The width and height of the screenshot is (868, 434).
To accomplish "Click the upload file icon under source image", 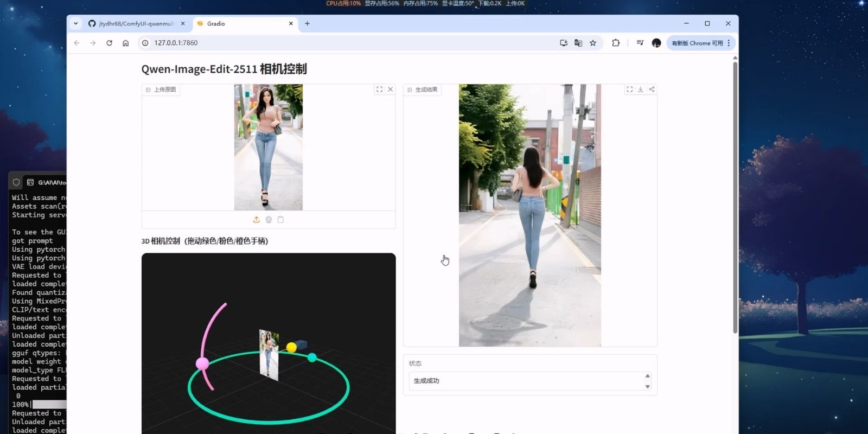I will tap(256, 220).
